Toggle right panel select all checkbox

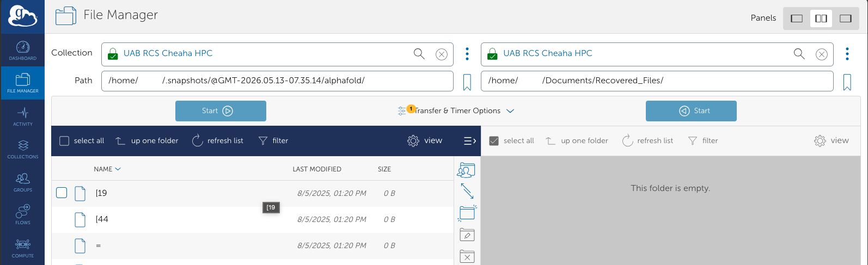click(x=494, y=141)
